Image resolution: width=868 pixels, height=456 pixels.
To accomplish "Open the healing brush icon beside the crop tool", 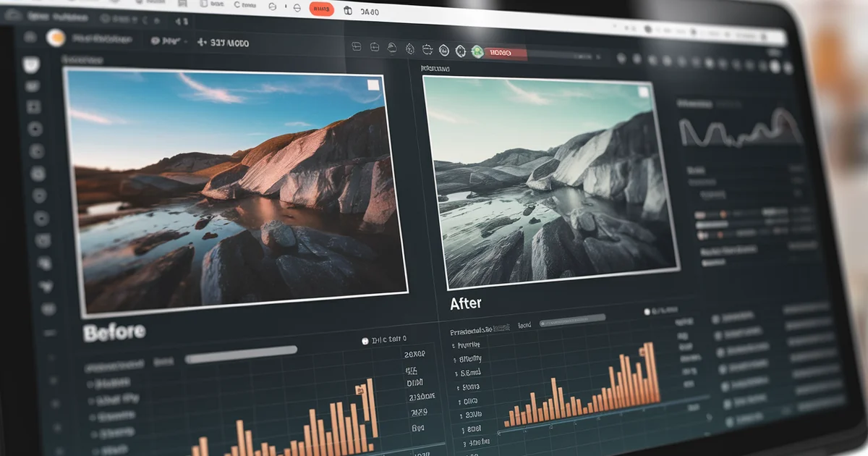I will coord(373,48).
